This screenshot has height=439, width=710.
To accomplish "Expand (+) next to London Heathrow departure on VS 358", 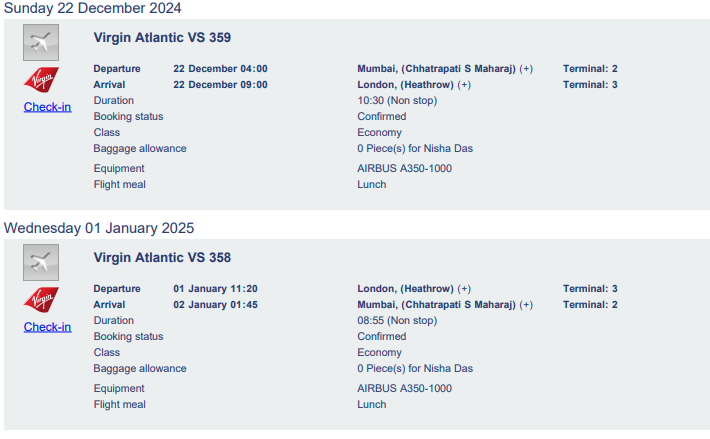I will pos(464,289).
